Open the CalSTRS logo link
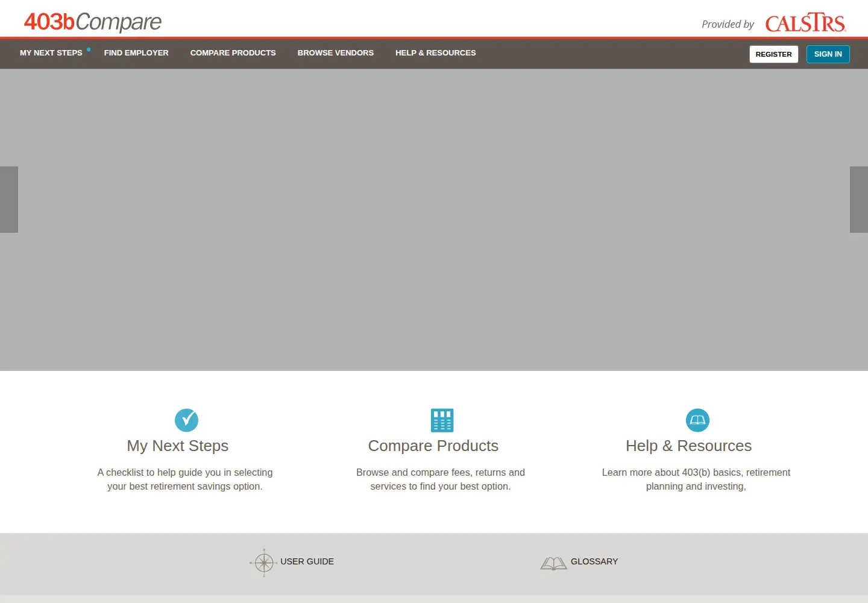This screenshot has height=603, width=868. 806,22
